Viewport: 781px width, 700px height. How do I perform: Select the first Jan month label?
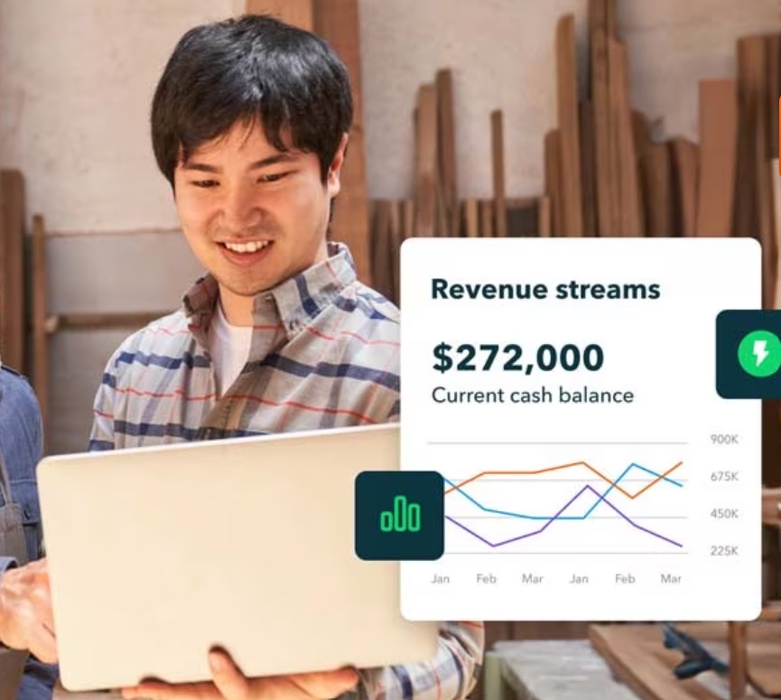point(440,578)
